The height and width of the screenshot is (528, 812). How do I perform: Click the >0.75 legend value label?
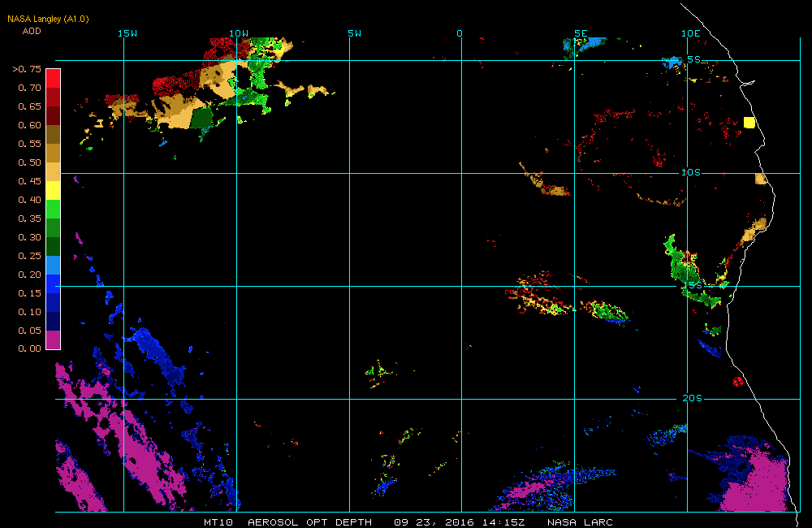[27, 69]
